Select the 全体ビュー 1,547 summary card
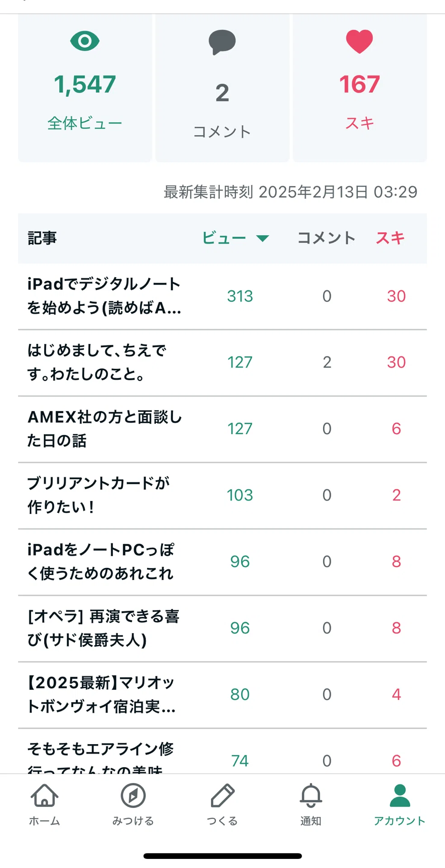Screen dimensions: 445x868 pos(85,88)
